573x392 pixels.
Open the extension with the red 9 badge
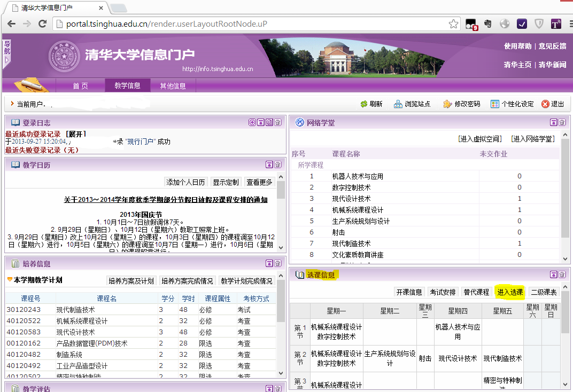pos(471,25)
